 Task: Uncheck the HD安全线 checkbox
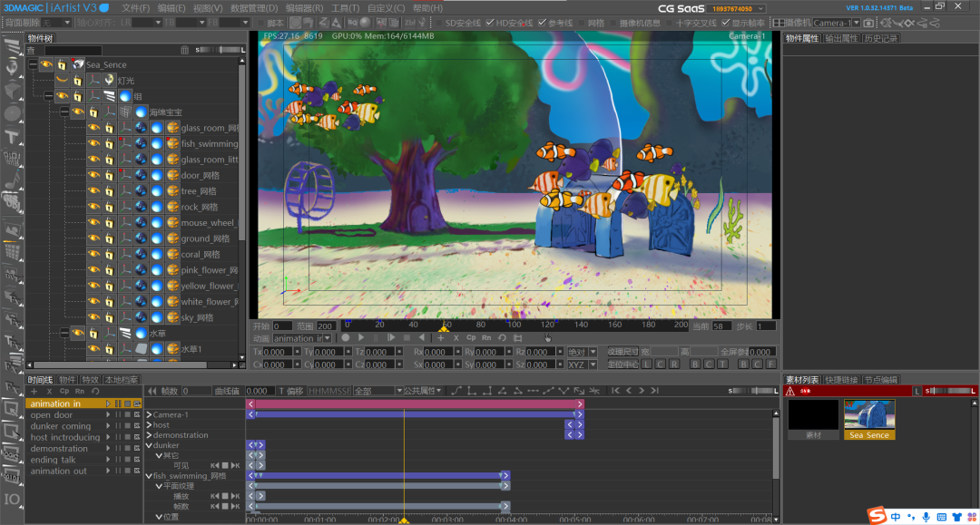click(491, 23)
